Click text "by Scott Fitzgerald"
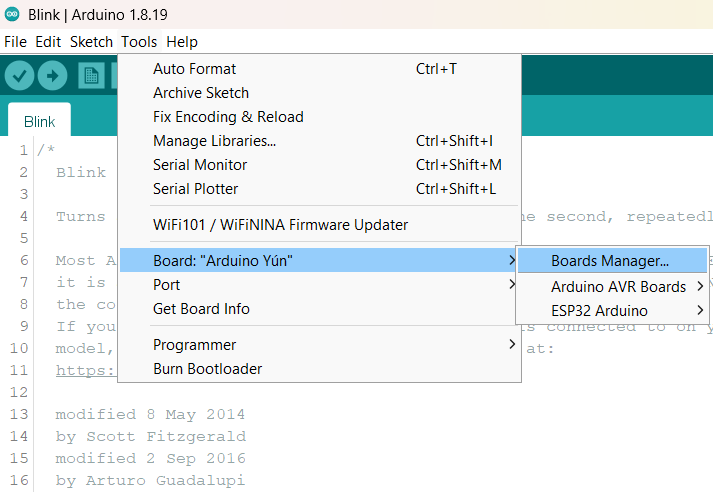Image resolution: width=713 pixels, height=492 pixels. 151,437
